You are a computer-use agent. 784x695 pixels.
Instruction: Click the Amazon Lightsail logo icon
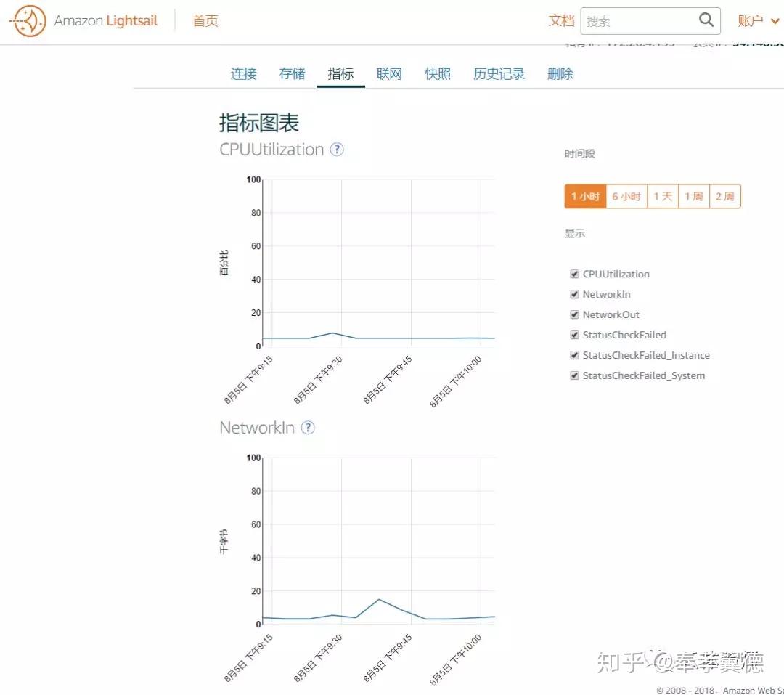coord(28,20)
